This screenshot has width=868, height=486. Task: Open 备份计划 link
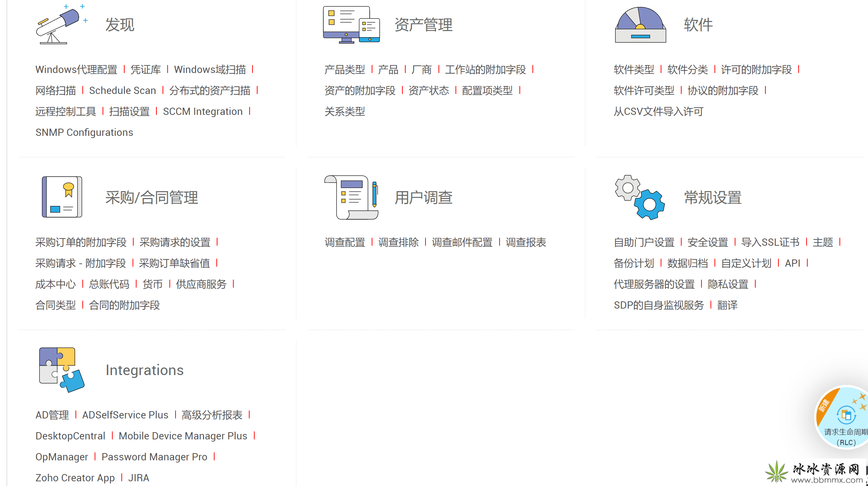[634, 263]
